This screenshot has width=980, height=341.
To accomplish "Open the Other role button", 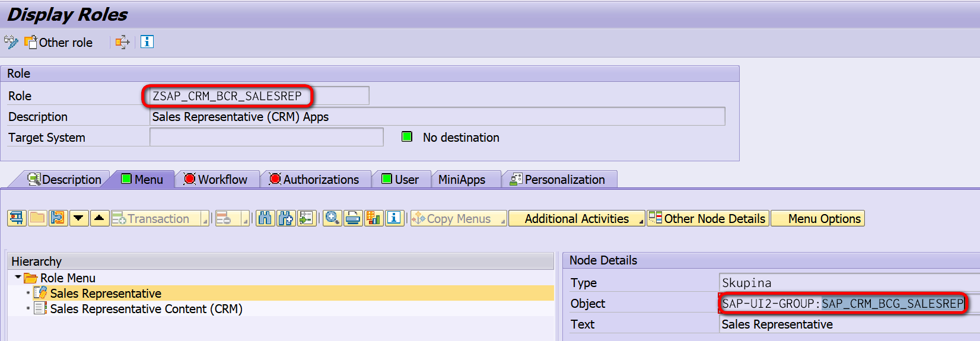I will pos(59,42).
